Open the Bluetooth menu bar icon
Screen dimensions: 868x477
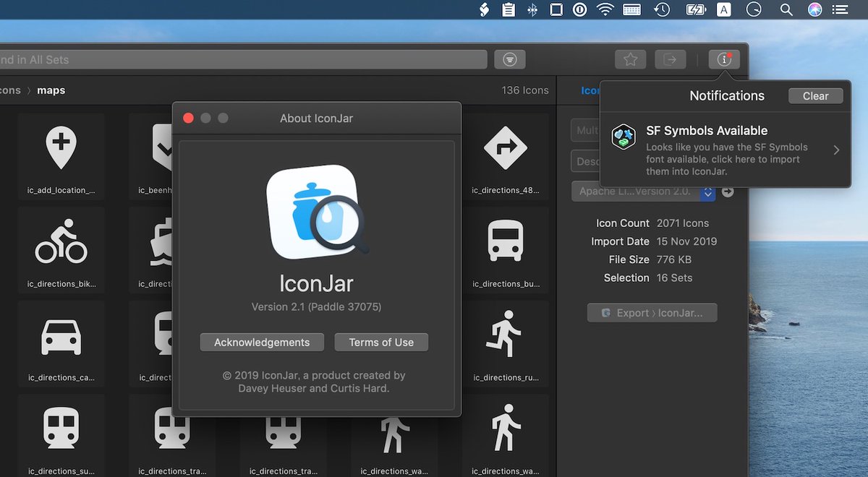[532, 9]
